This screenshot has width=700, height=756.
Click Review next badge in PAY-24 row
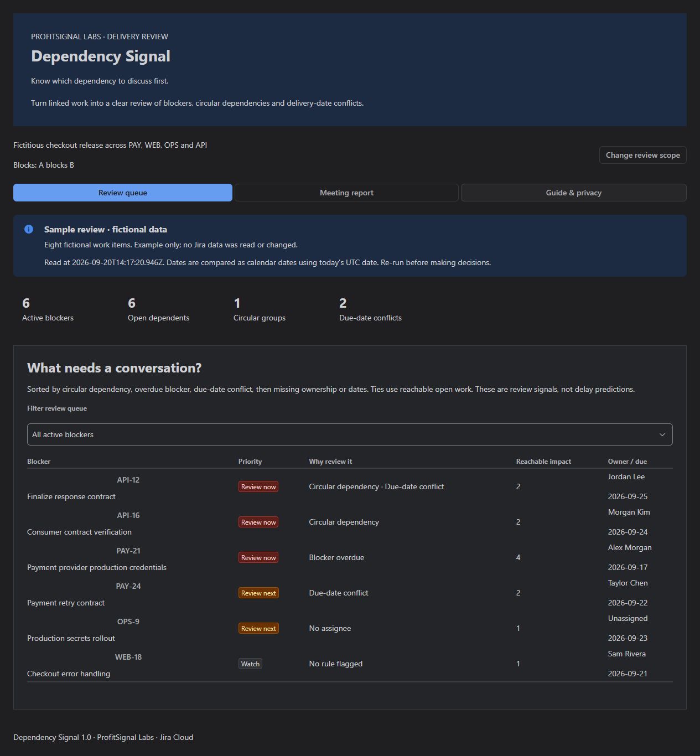258,593
